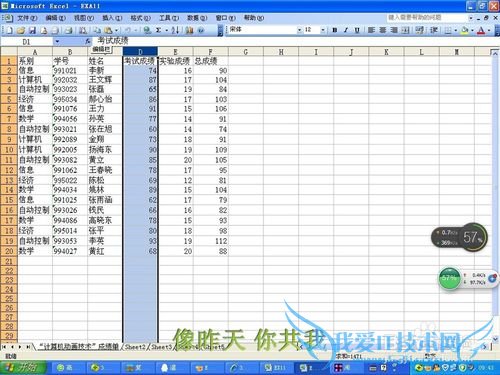Open the 文件 (File) menu

(x=27, y=18)
